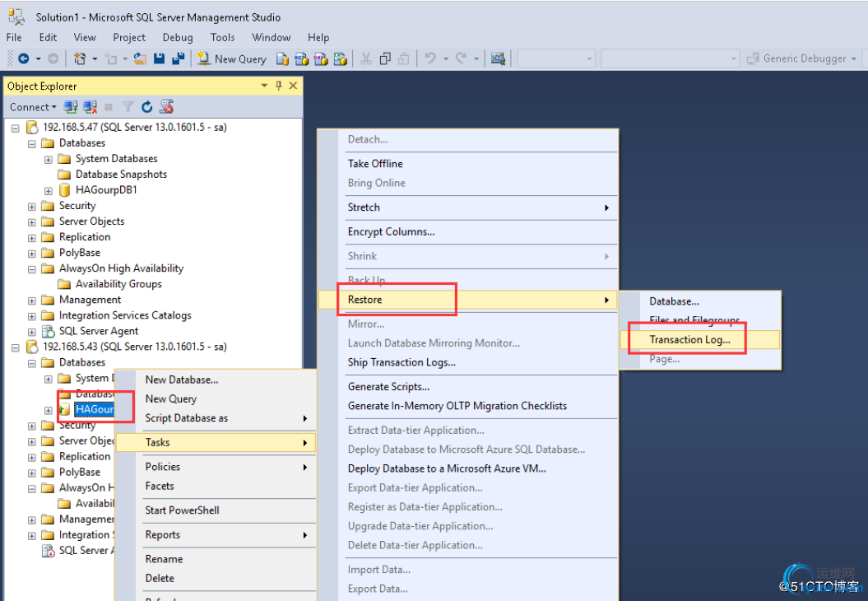The image size is (868, 601).
Task: Choose Database... in Restore submenu
Action: [x=699, y=301]
